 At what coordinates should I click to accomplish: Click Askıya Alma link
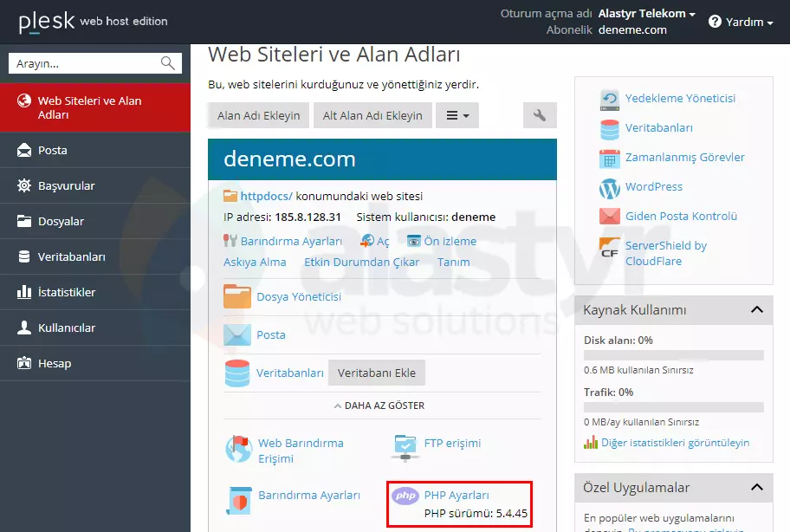pos(255,262)
